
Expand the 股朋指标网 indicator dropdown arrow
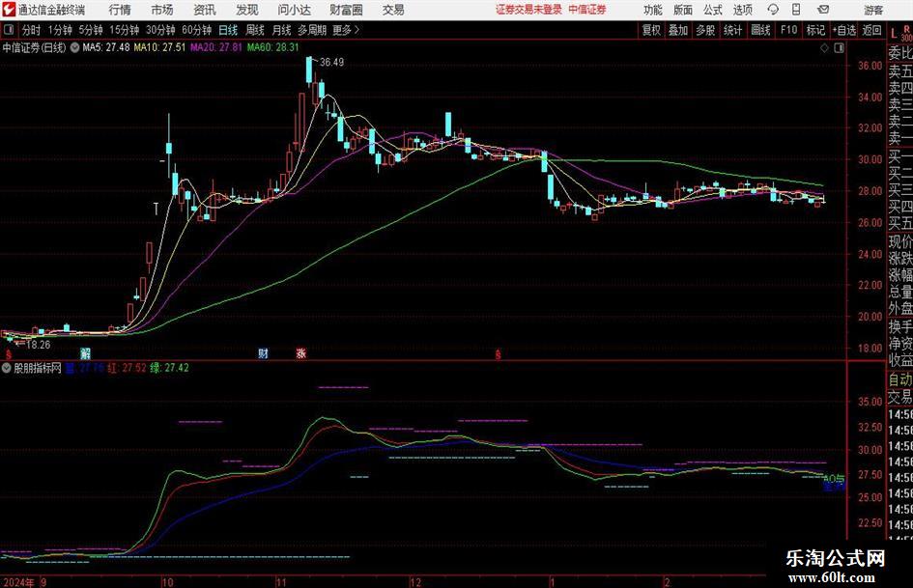tap(7, 368)
